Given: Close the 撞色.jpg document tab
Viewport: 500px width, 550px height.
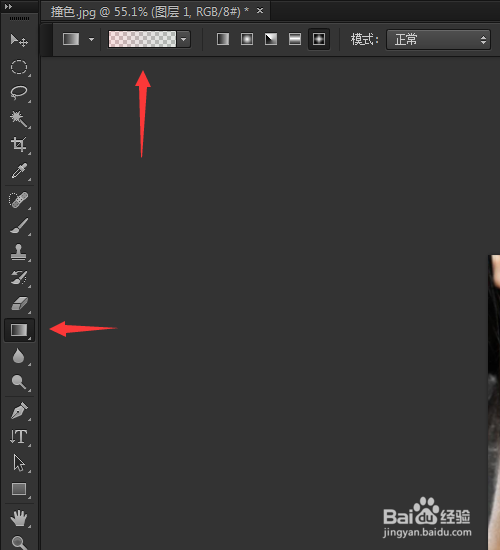Looking at the screenshot, I should coord(260,11).
